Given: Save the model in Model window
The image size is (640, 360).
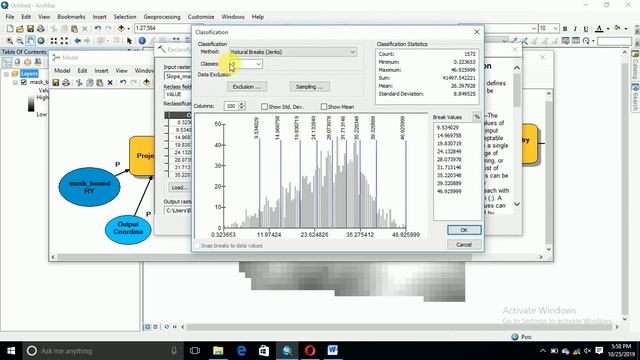Looking at the screenshot, I should [56, 83].
